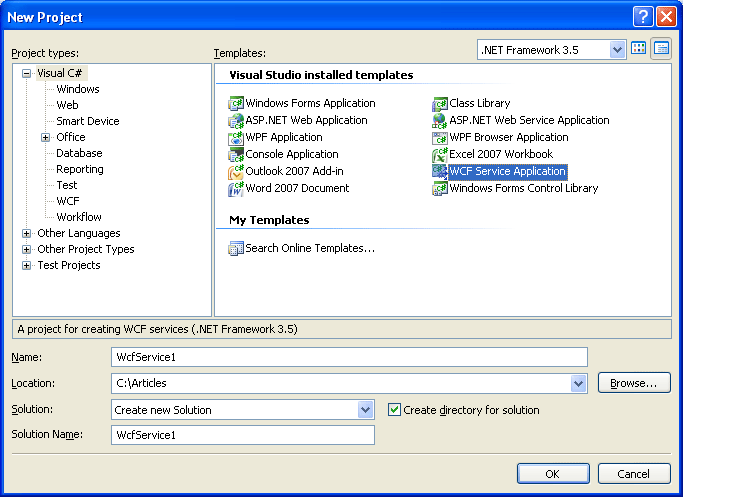The image size is (756, 497).
Task: Click the Excel 2007 Workbook label
Action: [x=501, y=154]
